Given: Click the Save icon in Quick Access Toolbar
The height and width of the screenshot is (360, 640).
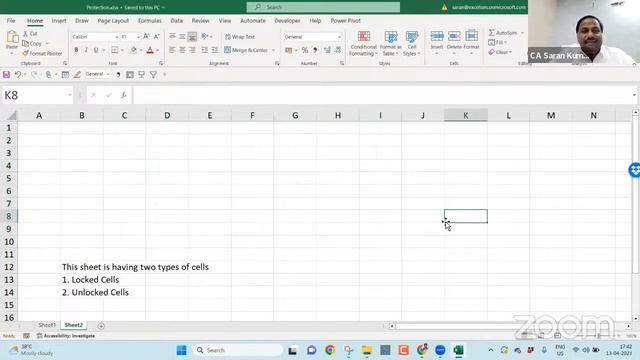Looking at the screenshot, I should pos(6,75).
